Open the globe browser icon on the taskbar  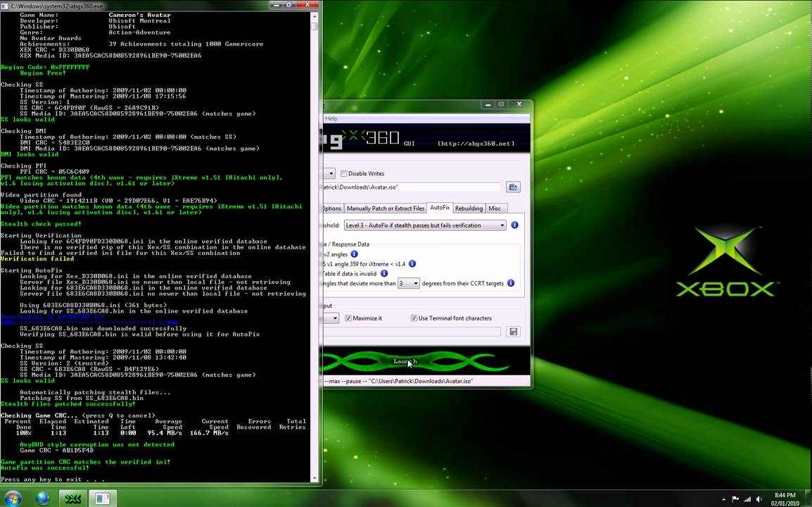coord(43,498)
